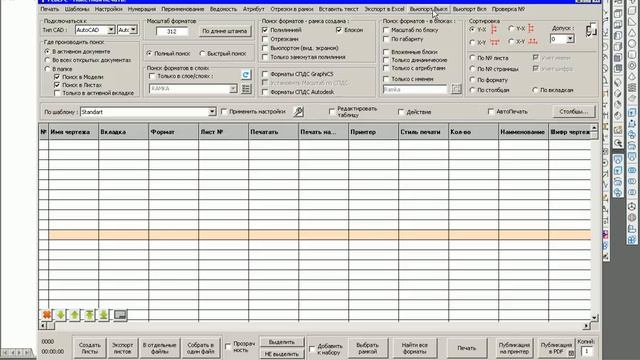640x360 pixels.
Task: Enable Масштаб по блоку checkbox
Action: [386, 30]
